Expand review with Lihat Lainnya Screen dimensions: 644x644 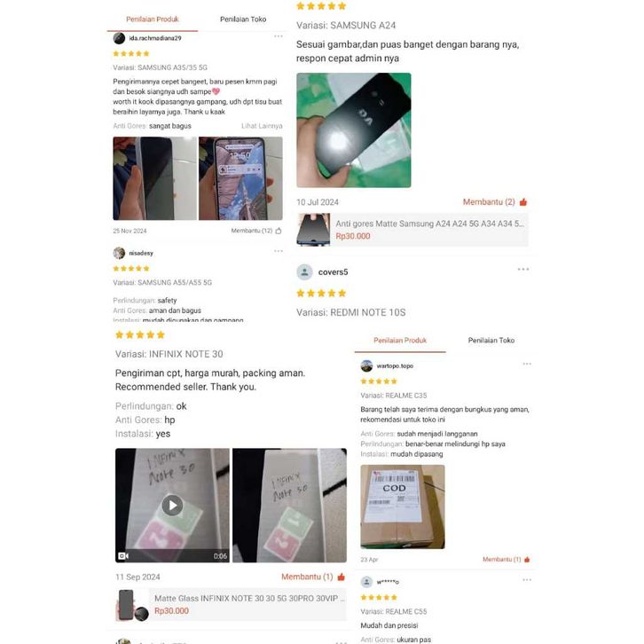click(x=262, y=126)
